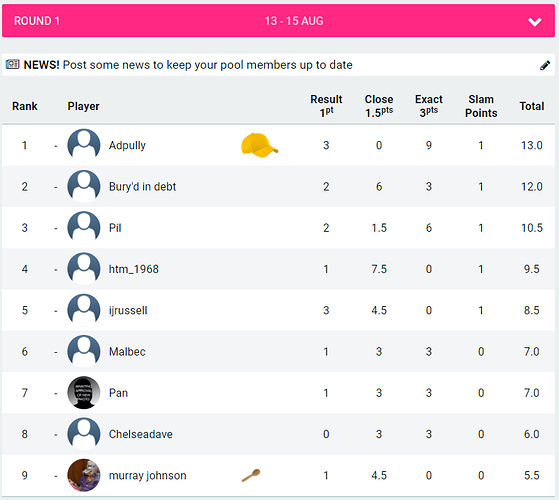Image resolution: width=559 pixels, height=500 pixels.
Task: Click the Slam Points column header
Action: (x=481, y=106)
